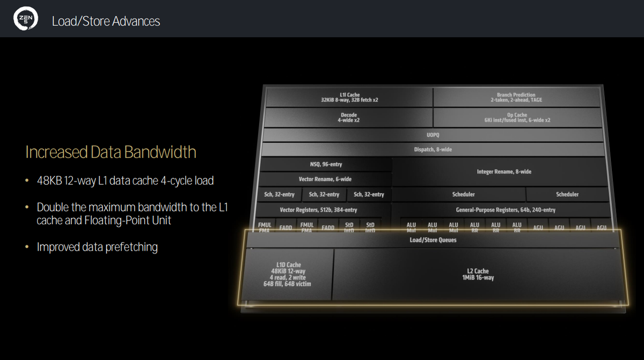
Task: Open the Load/Store Advances title
Action: (106, 21)
